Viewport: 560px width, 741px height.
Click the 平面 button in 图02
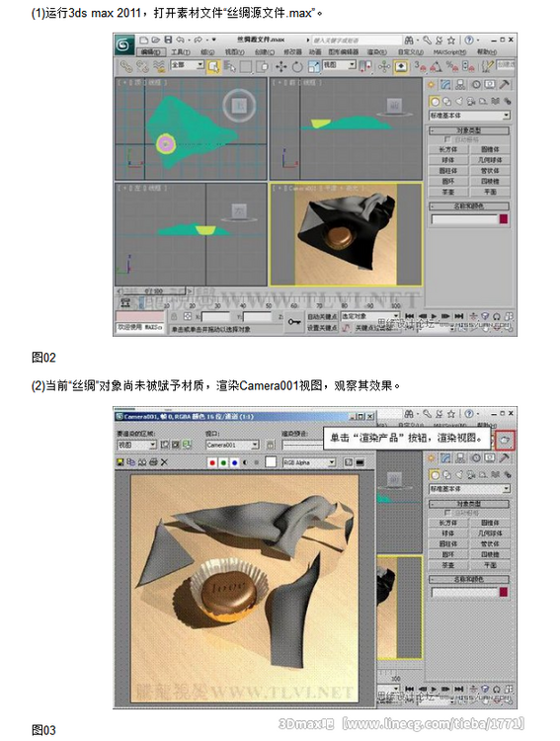[x=490, y=192]
